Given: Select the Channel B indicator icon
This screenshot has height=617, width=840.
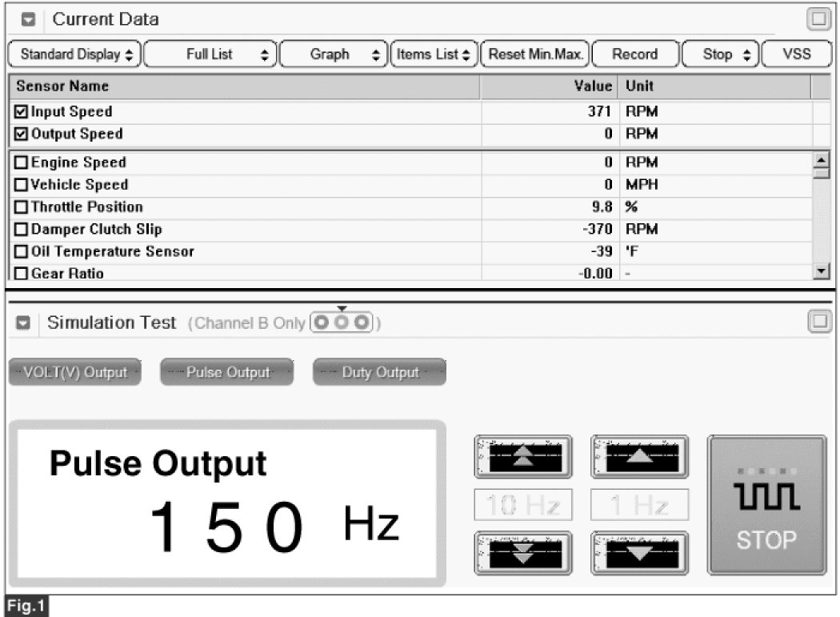Looking at the screenshot, I should [x=342, y=323].
